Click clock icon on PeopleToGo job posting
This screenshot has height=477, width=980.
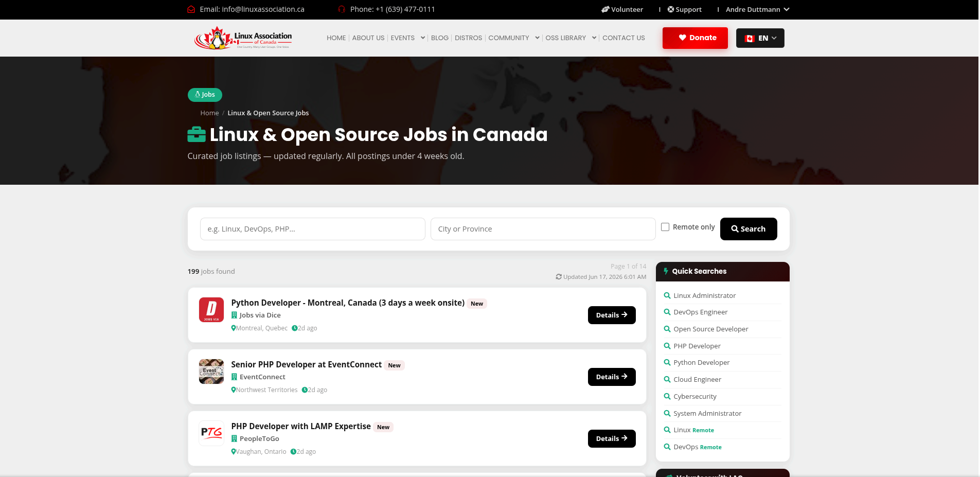[x=293, y=452]
